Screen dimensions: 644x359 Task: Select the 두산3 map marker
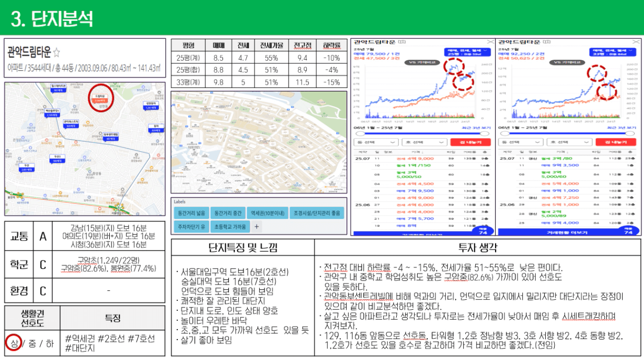tap(56, 158)
